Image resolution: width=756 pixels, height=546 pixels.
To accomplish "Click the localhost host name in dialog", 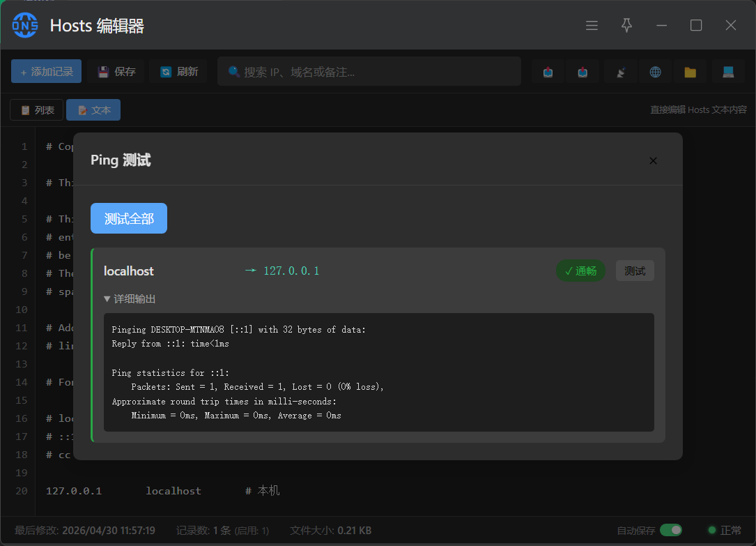I will click(x=129, y=271).
